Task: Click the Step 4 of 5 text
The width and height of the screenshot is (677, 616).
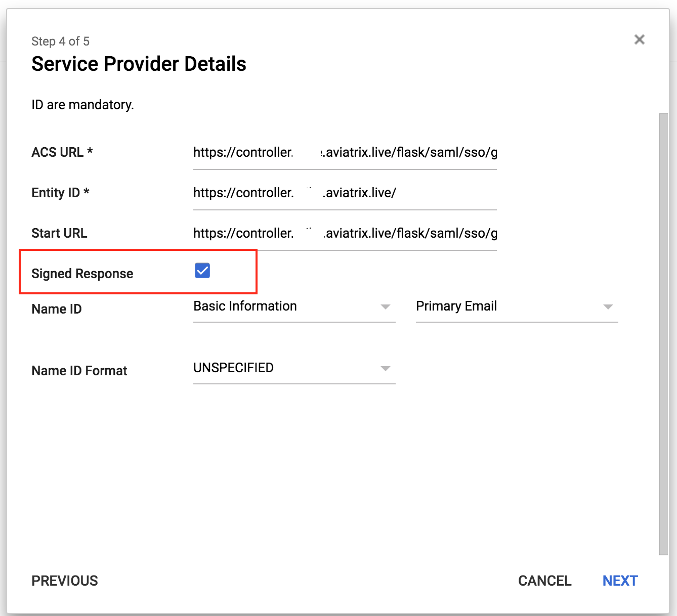Action: coord(60,41)
